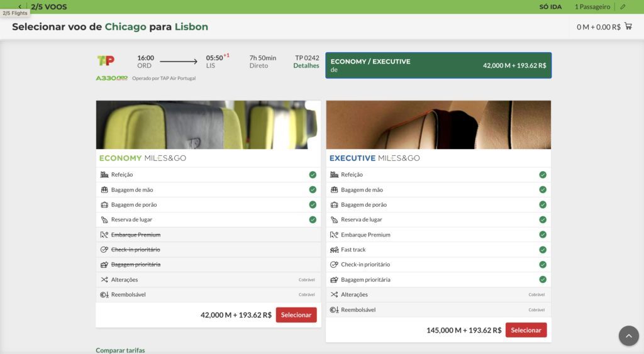Click the Economy Embarque Premium icon
Image resolution: width=644 pixels, height=354 pixels.
click(x=104, y=235)
